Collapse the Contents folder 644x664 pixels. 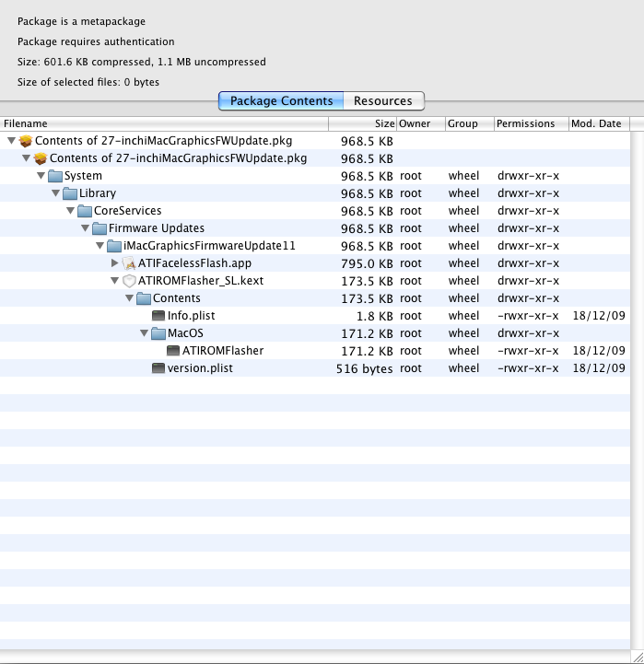[x=130, y=298]
